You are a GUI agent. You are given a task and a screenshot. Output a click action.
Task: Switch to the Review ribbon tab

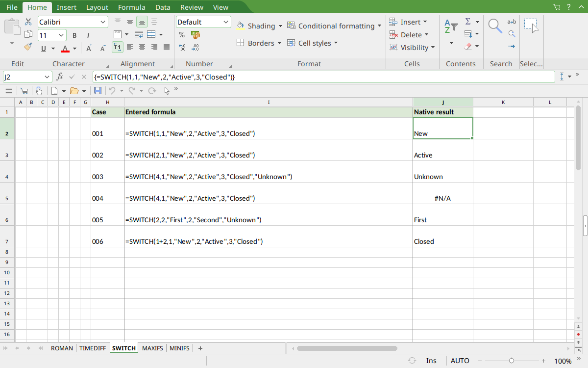[192, 7]
